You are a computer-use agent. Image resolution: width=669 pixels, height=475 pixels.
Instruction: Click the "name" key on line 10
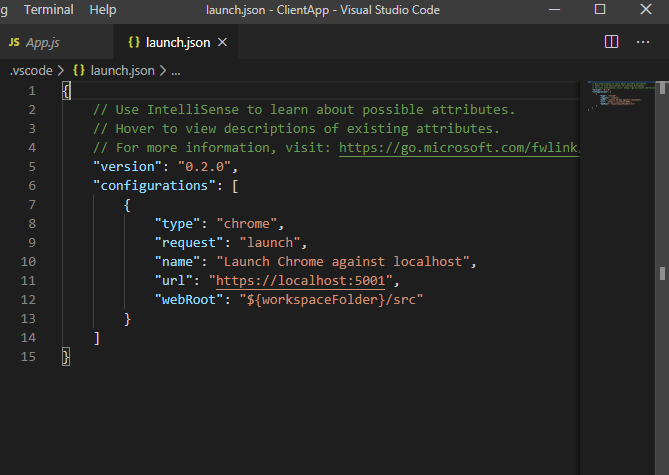(x=177, y=262)
